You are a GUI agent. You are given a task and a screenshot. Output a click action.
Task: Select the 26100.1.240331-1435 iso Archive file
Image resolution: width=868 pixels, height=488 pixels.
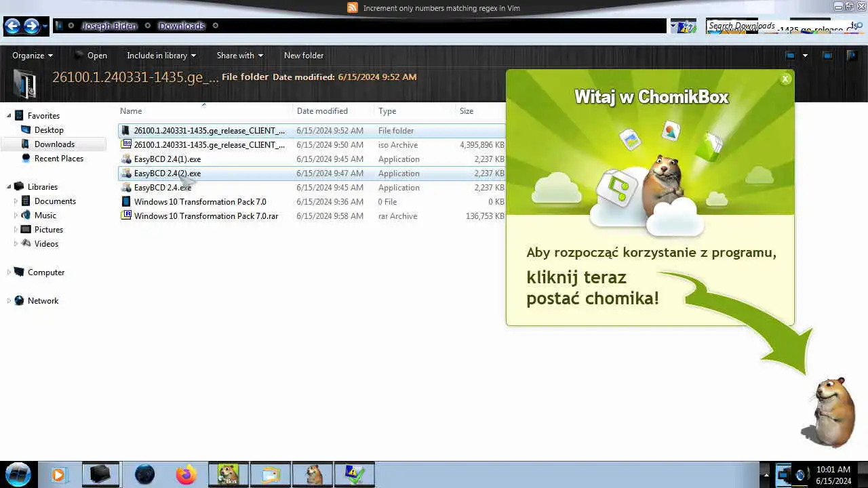click(312, 145)
